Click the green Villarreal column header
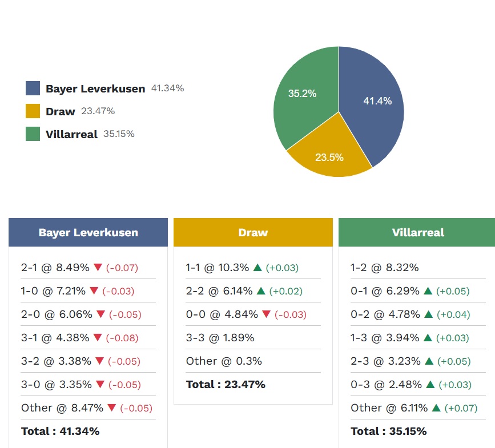This screenshot has height=448, width=495. click(x=417, y=232)
